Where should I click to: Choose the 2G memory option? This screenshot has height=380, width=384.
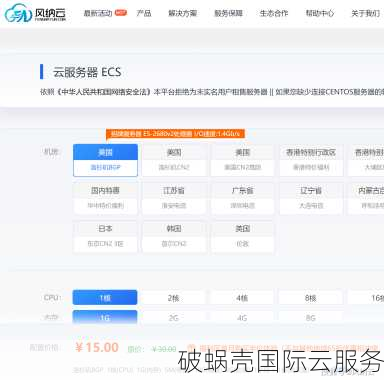pos(174,317)
